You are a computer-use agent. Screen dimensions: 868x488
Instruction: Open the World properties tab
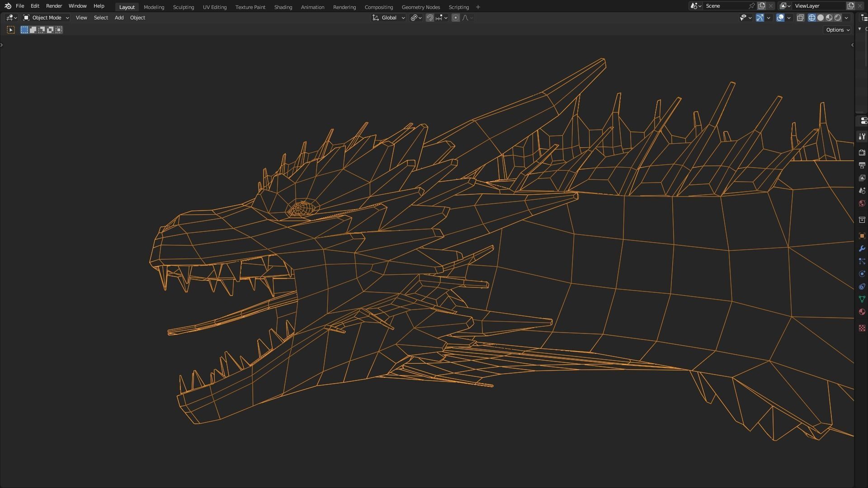click(862, 203)
